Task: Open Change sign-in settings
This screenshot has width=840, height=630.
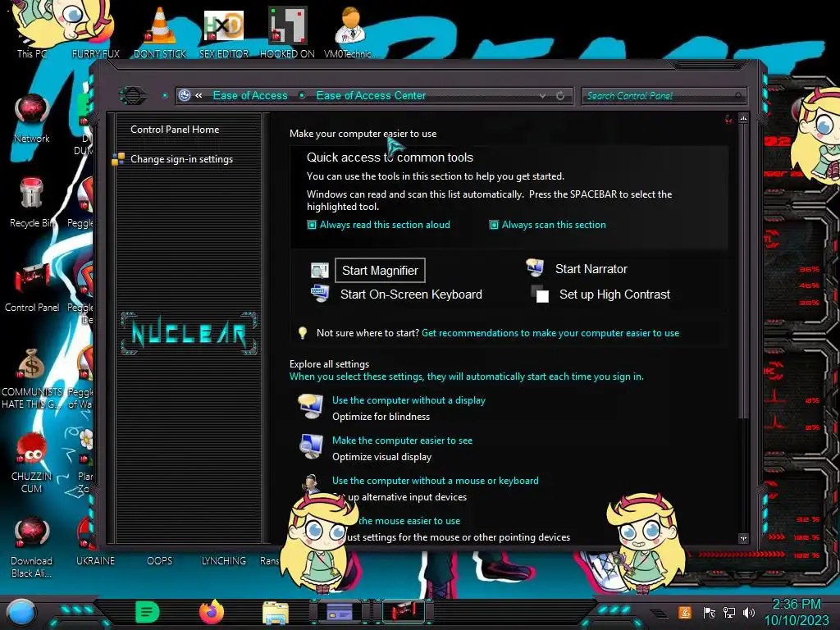Action: click(181, 159)
